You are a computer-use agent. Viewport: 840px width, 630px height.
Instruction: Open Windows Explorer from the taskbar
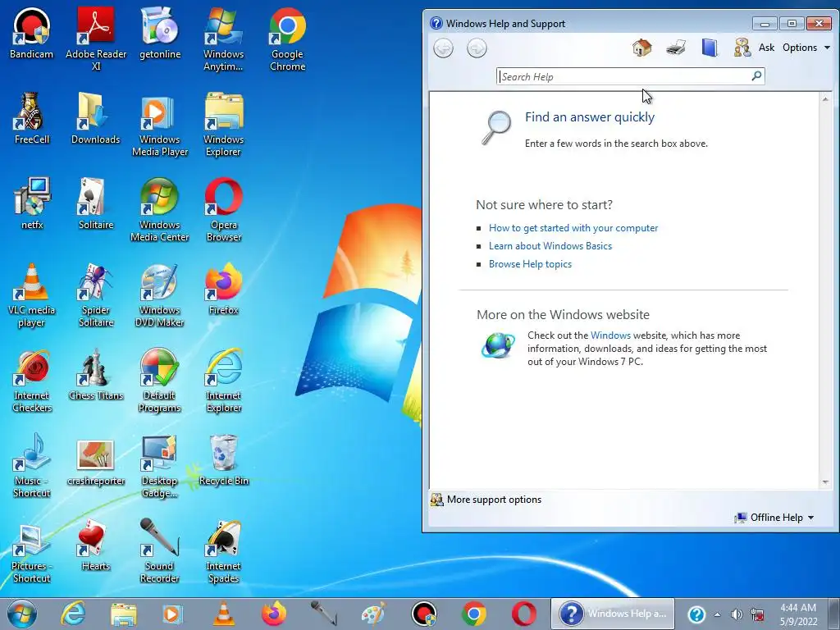123,614
